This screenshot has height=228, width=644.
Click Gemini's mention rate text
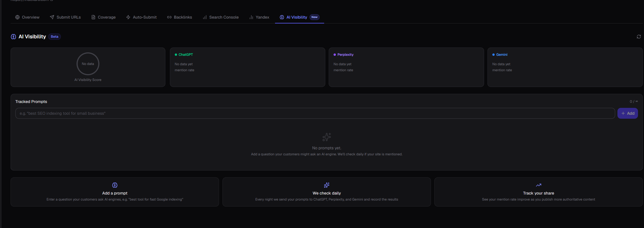click(x=502, y=70)
